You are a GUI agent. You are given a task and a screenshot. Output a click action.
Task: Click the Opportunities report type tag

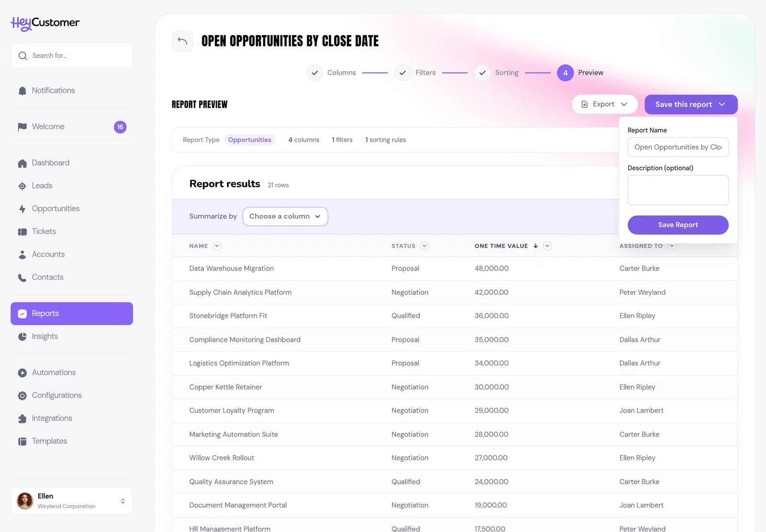tap(249, 140)
